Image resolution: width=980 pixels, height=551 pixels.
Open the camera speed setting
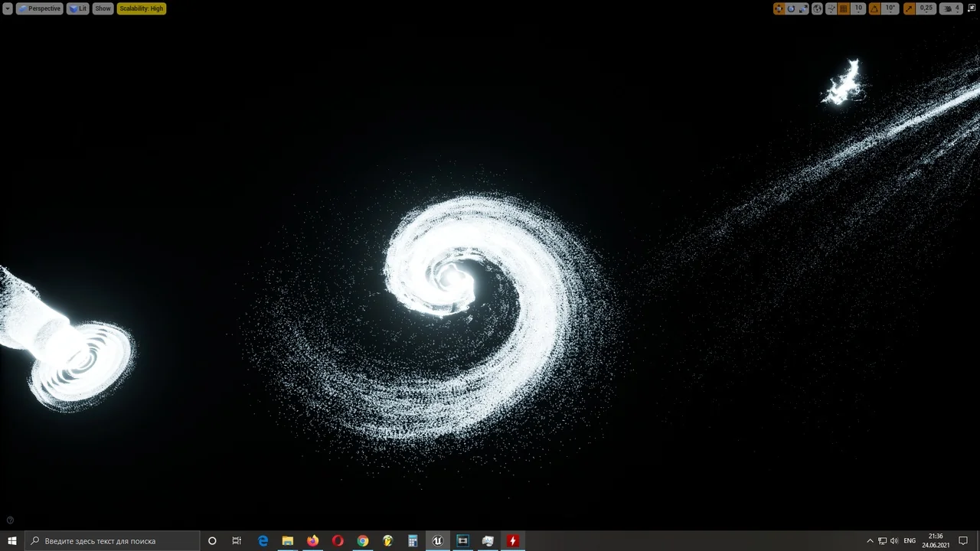pos(952,8)
